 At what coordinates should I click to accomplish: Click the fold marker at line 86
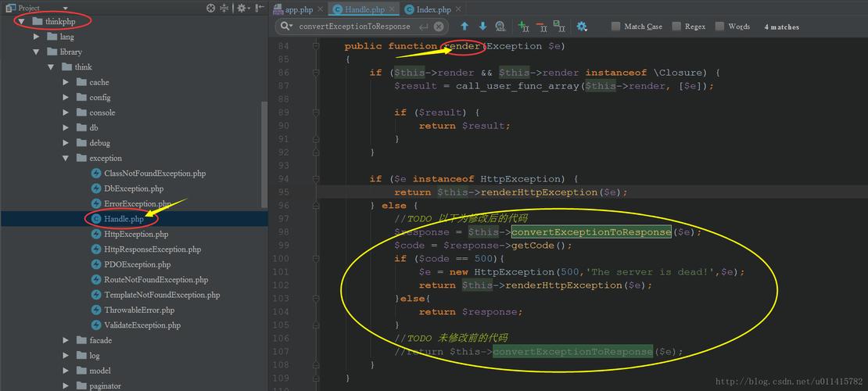coord(316,73)
